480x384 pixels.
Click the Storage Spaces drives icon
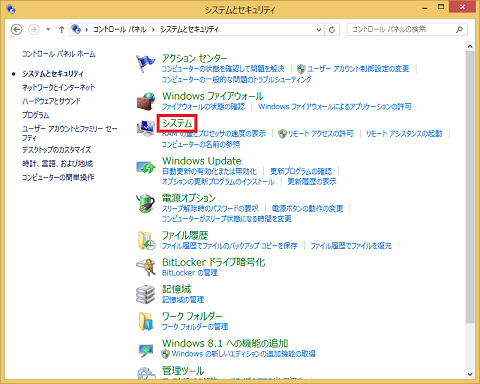(x=146, y=294)
